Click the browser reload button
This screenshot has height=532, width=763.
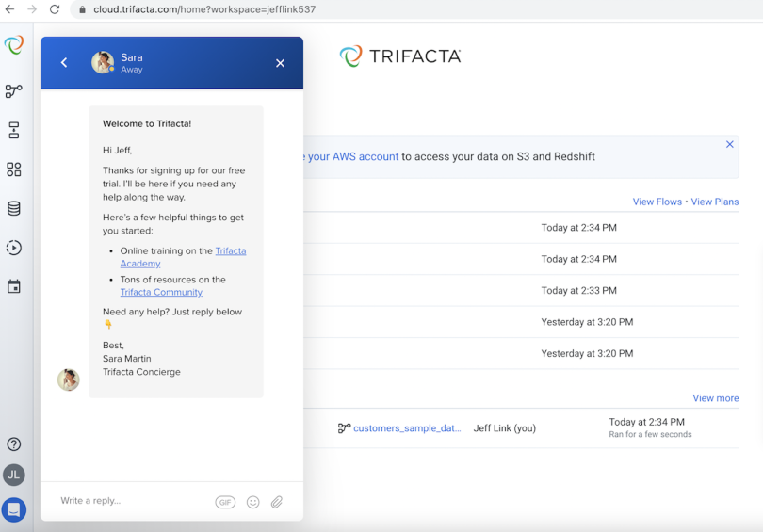(x=55, y=9)
